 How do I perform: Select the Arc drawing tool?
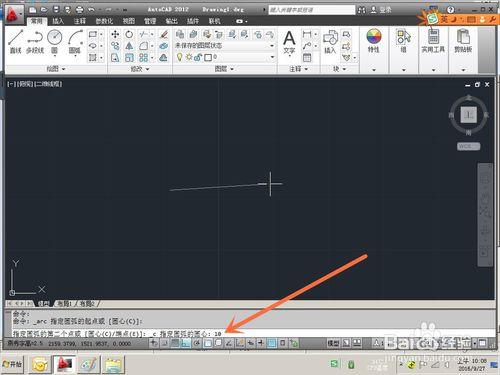tap(75, 41)
